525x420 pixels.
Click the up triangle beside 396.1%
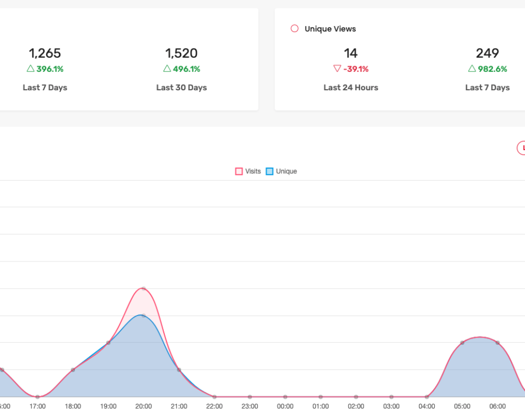(30, 68)
